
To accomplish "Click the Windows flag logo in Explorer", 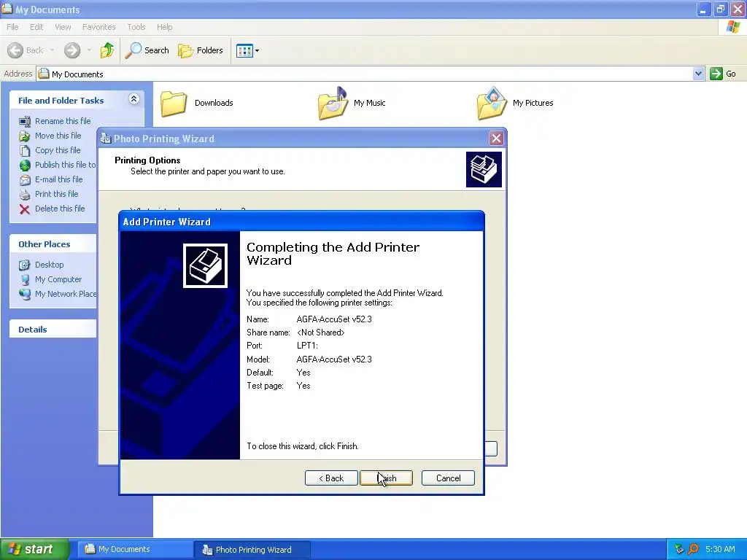I will pos(732,27).
